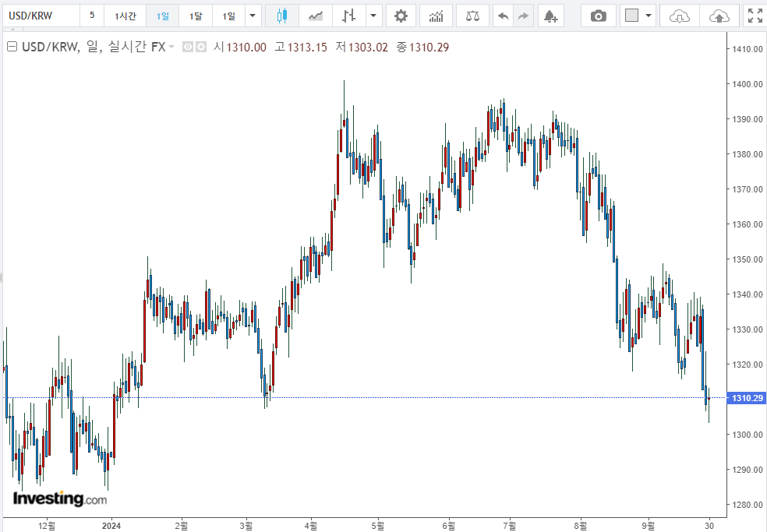Select the highlighted 1일 interval

click(162, 16)
